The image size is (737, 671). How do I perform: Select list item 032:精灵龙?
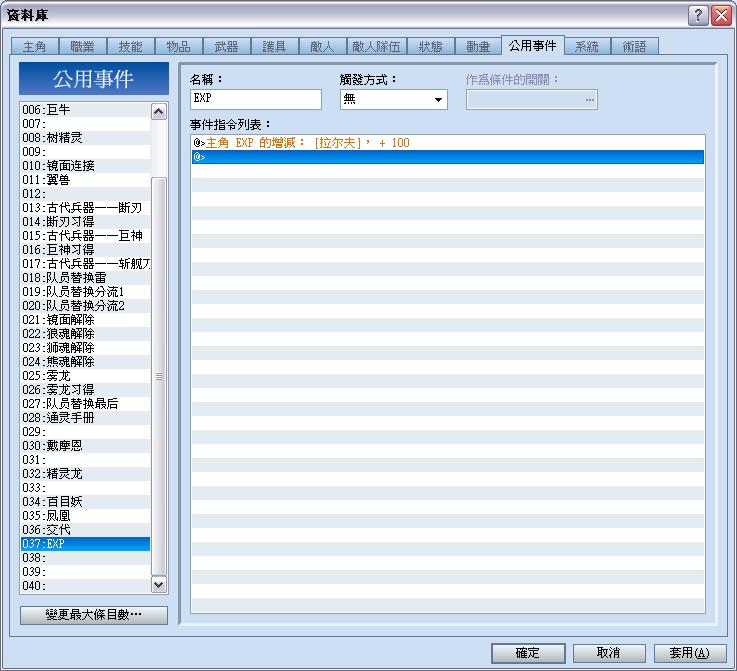click(86, 474)
